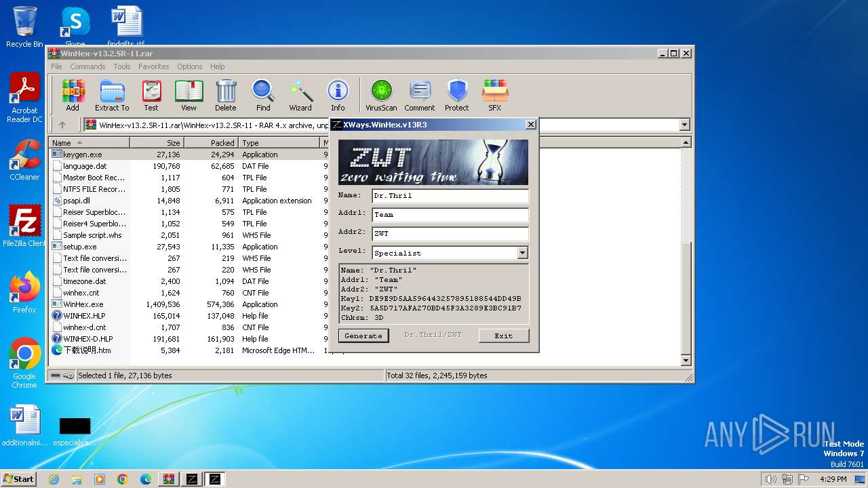
Task: Open the File menu in WinRAR
Action: pyautogui.click(x=56, y=66)
